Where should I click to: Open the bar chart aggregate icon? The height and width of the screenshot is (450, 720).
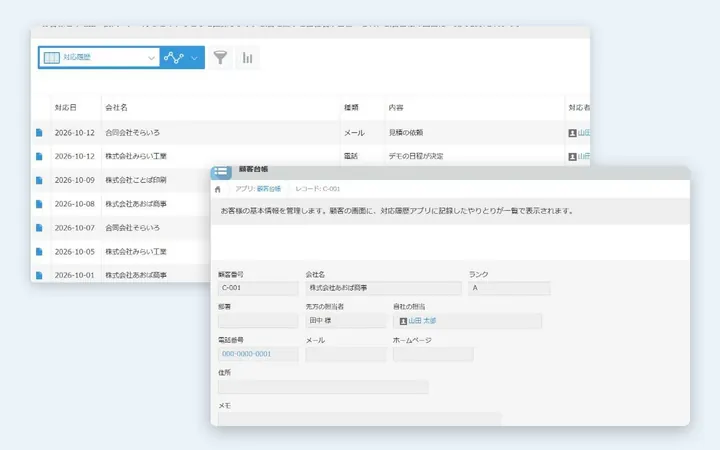(248, 58)
